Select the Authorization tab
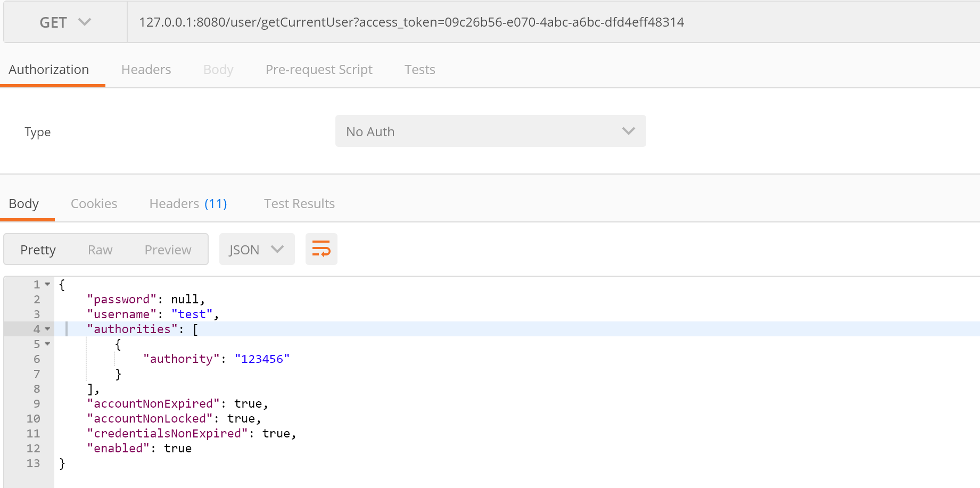The width and height of the screenshot is (980, 488). (x=49, y=70)
